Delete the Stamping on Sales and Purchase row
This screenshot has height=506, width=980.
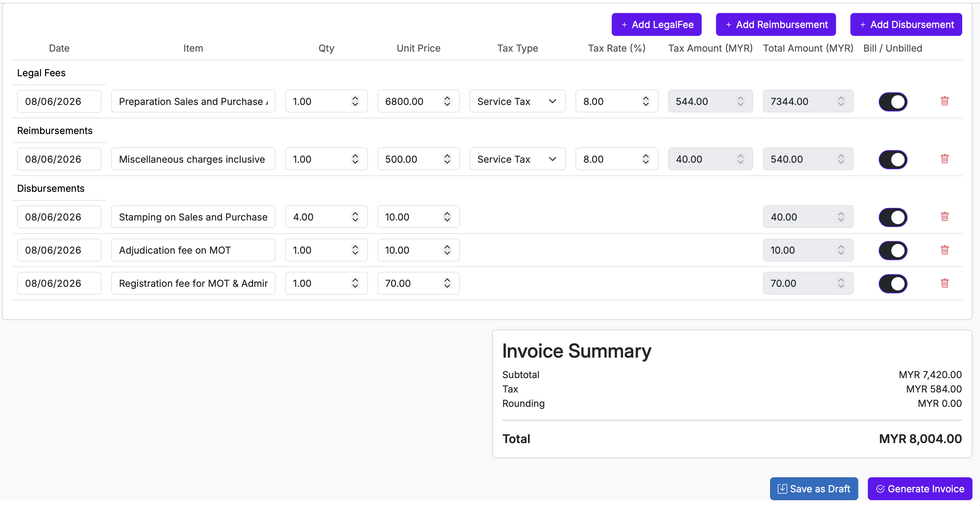point(944,217)
